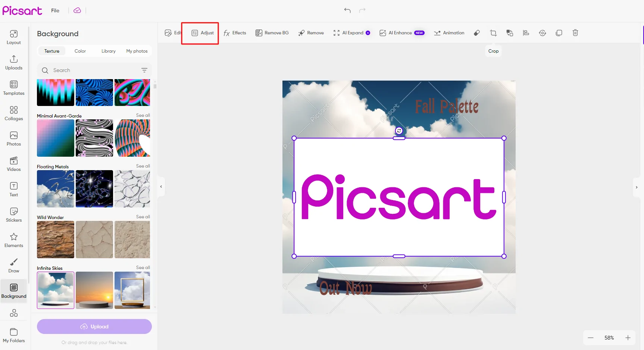Viewport: 644px width, 350px height.
Task: Choose the tree bark Wild Wonder texture
Action: pyautogui.click(x=56, y=240)
